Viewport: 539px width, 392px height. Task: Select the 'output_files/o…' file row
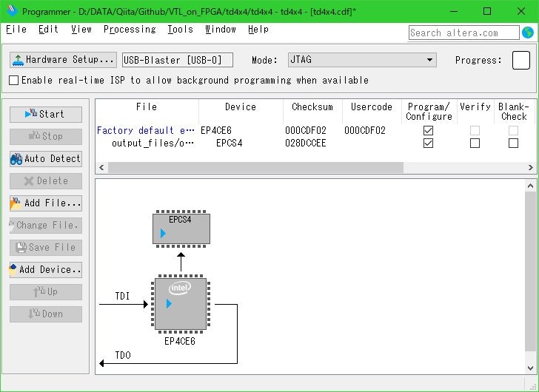[153, 143]
